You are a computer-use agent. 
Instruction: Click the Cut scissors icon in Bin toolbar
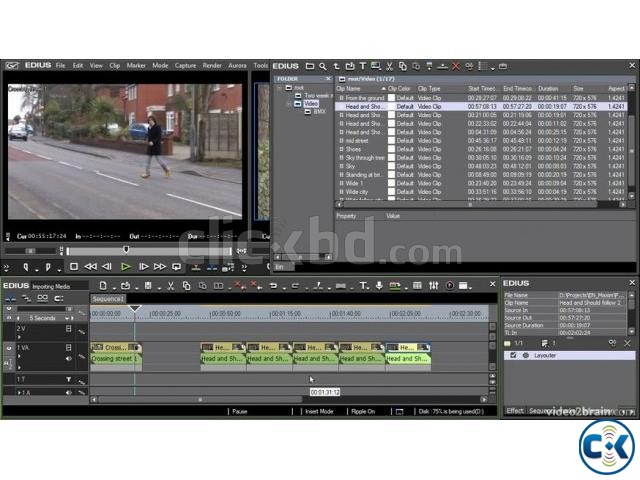tap(389, 66)
